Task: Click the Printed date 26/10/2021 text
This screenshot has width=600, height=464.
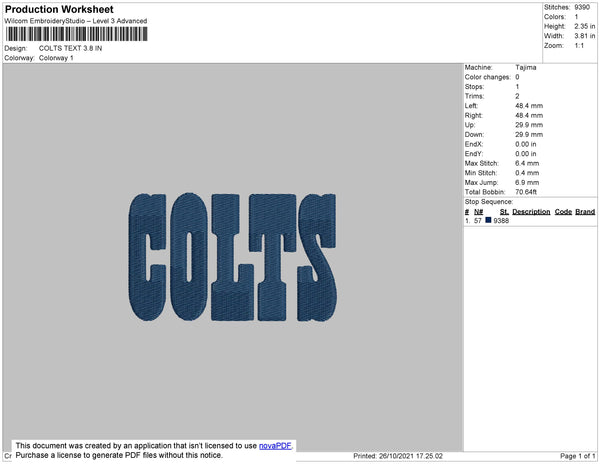Action: coord(398,456)
